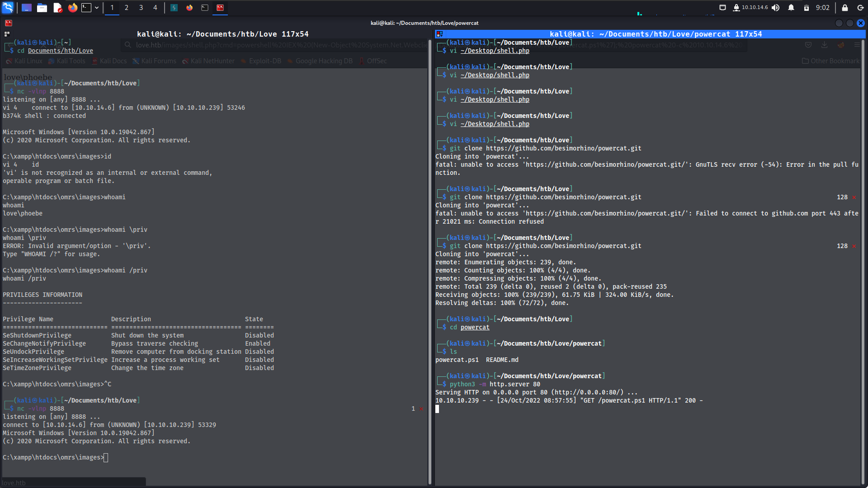Viewport: 868px width, 488px height.
Task: Switch to workspace 1
Action: pos(112,8)
